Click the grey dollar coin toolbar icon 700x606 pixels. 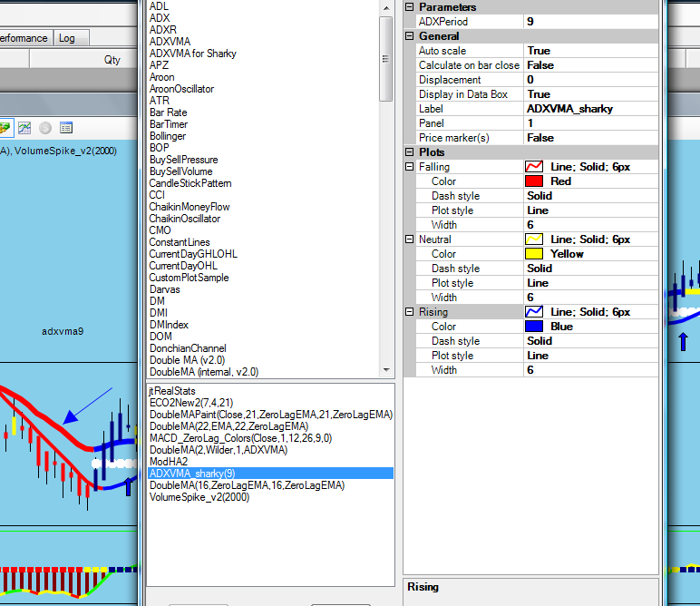coord(45,128)
